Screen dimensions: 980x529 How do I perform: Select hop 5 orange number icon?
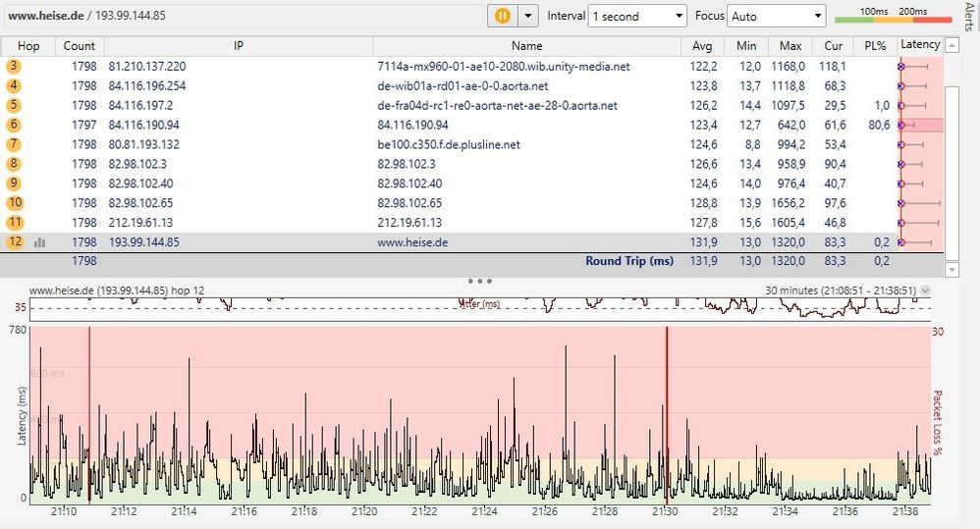[x=13, y=105]
